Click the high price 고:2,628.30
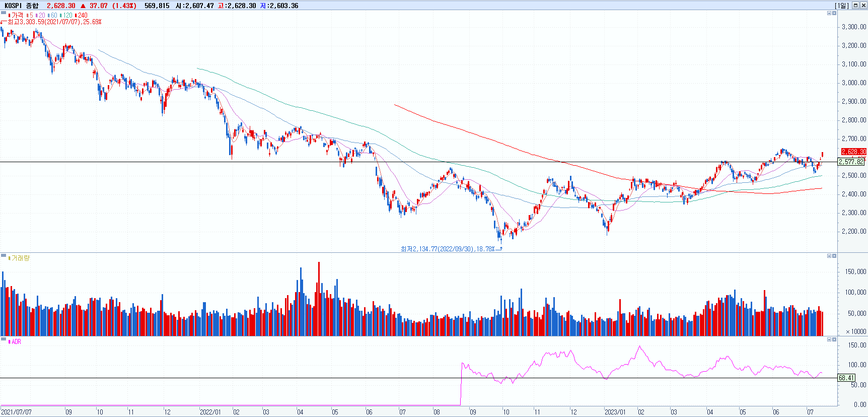 pyautogui.click(x=237, y=6)
